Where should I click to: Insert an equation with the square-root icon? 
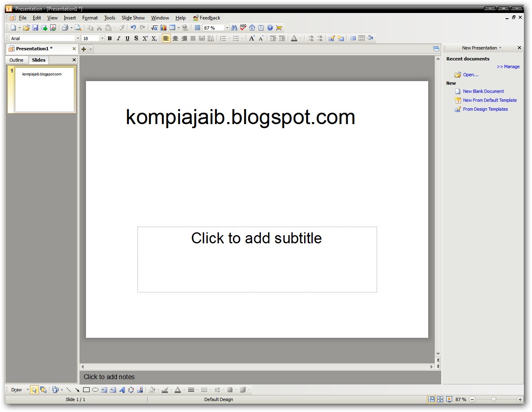[154, 28]
